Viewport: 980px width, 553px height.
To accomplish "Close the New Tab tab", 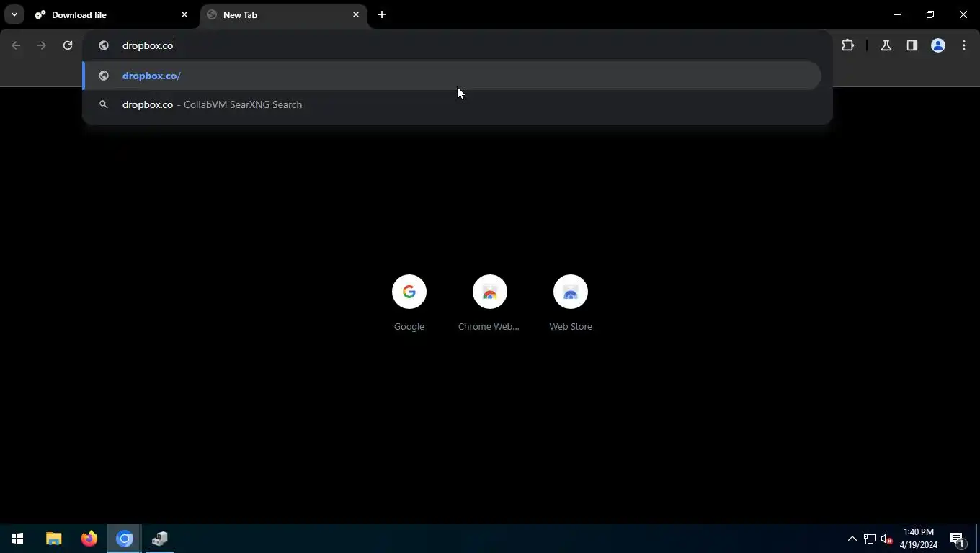I will click(x=356, y=14).
